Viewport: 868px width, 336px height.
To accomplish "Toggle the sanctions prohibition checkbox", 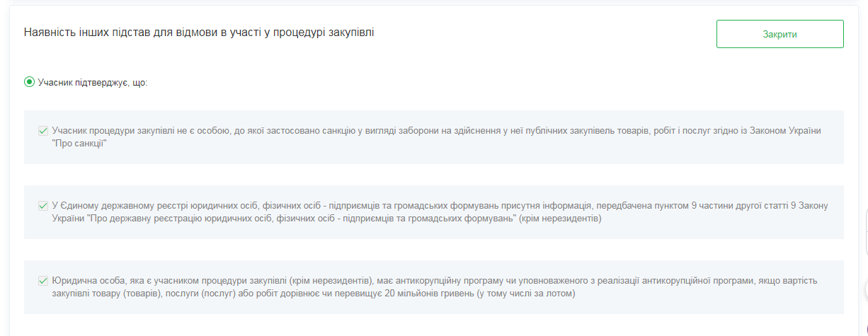I will coord(42,131).
